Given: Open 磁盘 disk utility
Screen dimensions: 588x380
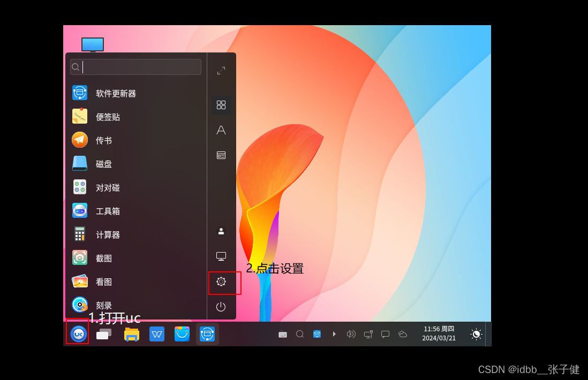Looking at the screenshot, I should point(137,164).
